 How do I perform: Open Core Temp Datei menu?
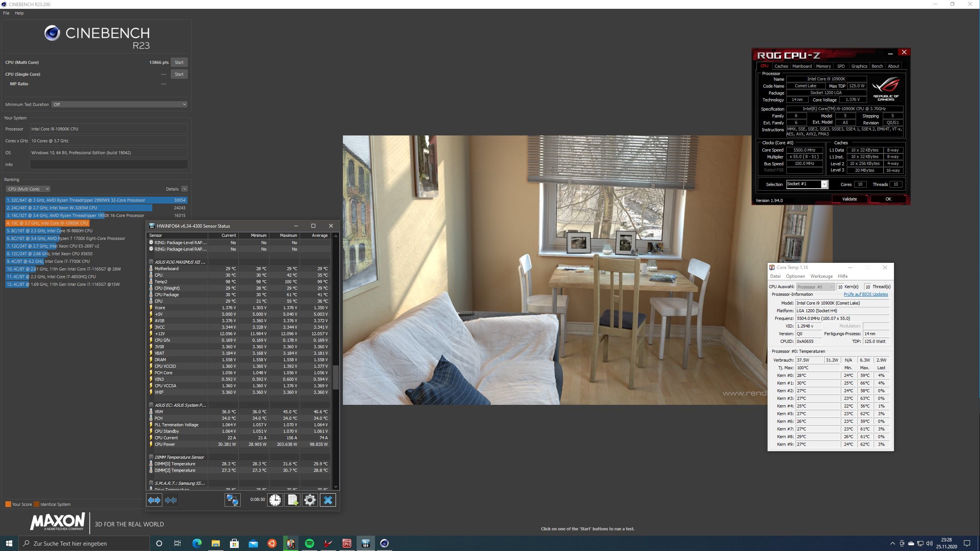point(775,276)
